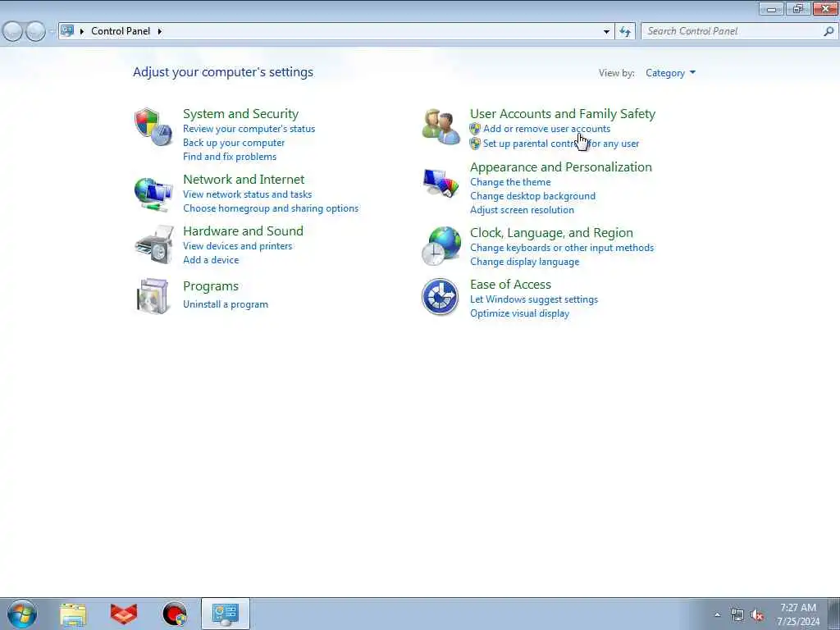Click View network status and tasks

coord(248,194)
